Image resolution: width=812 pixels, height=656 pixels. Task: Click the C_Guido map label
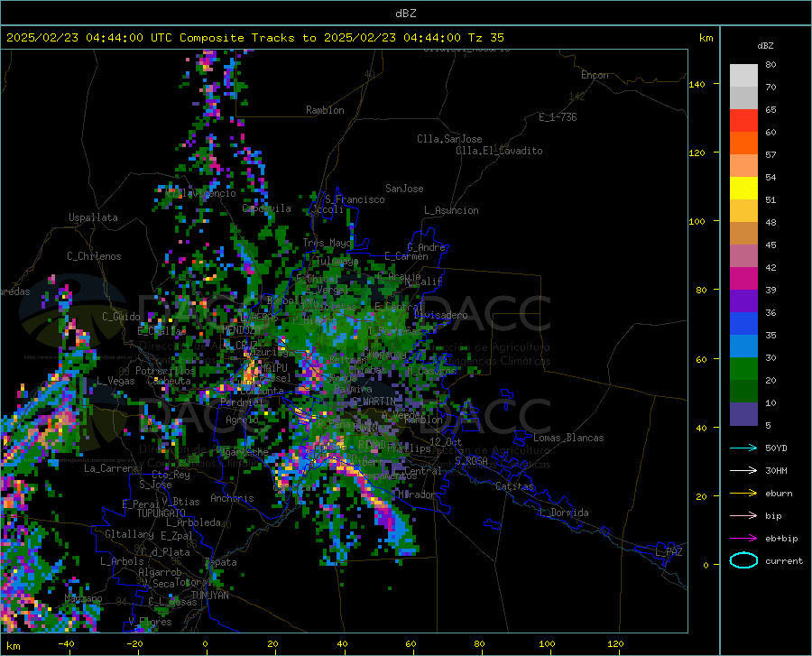point(121,317)
